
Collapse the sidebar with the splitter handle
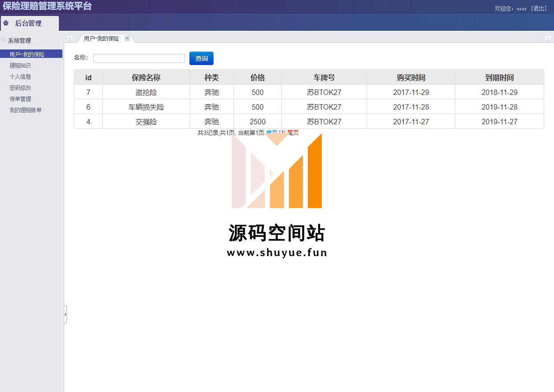pos(66,314)
